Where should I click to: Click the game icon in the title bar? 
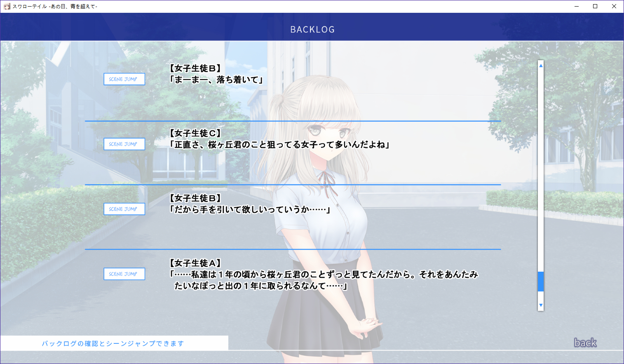(x=7, y=6)
